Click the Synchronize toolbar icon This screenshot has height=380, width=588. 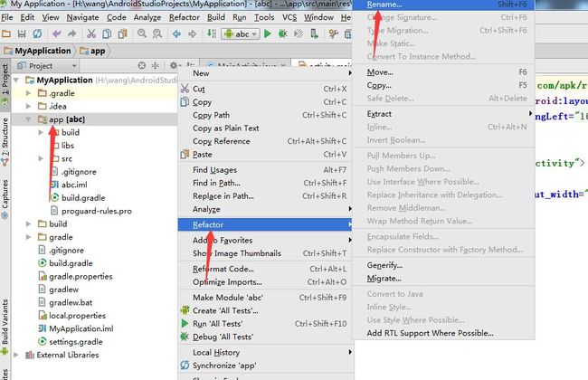[37, 33]
